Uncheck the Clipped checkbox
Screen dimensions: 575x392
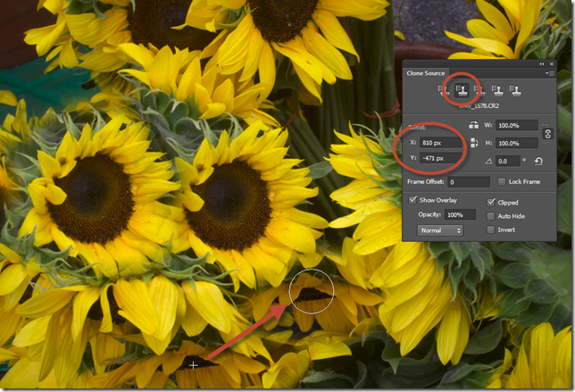pyautogui.click(x=491, y=202)
